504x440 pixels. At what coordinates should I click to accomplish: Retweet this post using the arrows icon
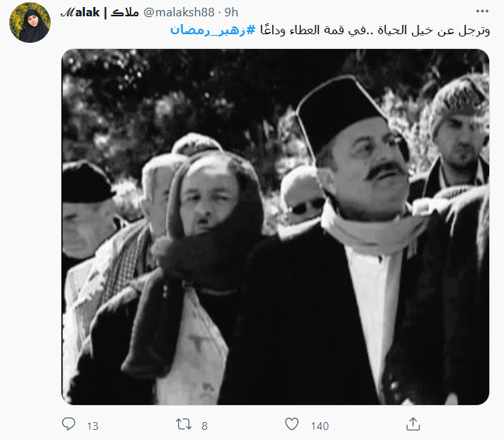pos(184,424)
